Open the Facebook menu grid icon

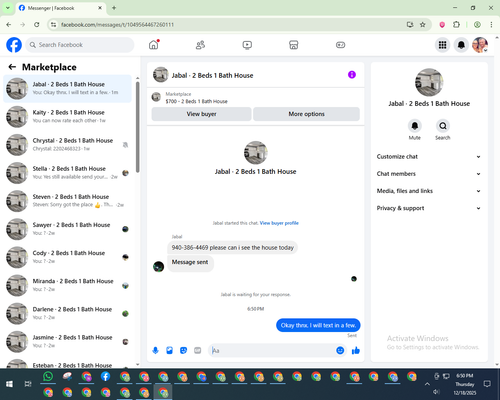pyautogui.click(x=442, y=45)
